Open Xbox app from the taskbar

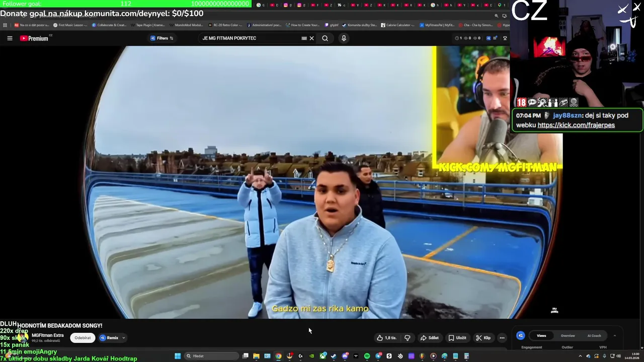tap(323, 356)
